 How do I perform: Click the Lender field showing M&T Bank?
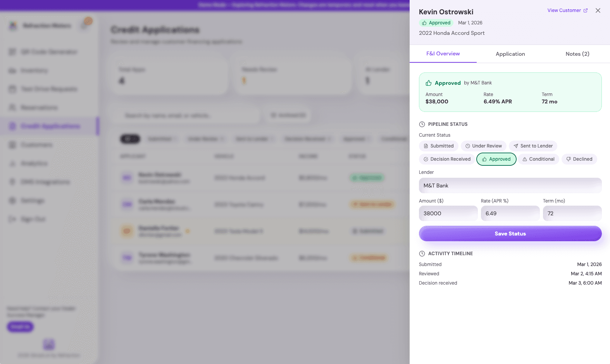point(510,185)
